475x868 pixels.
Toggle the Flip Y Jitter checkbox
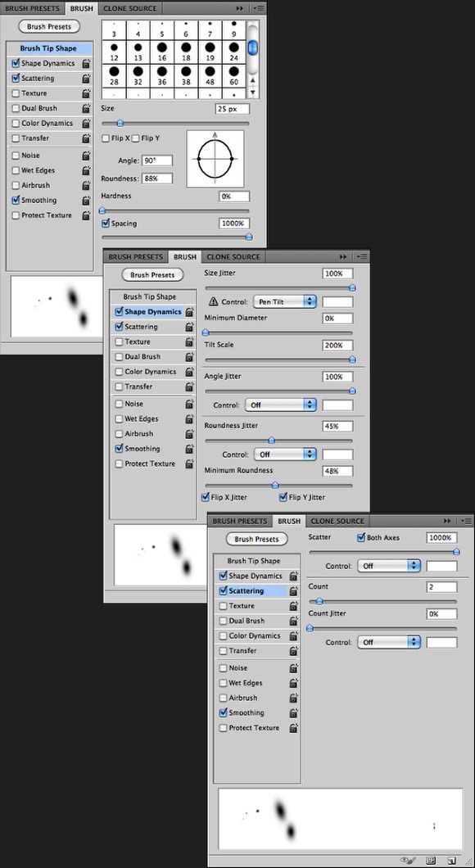click(283, 497)
